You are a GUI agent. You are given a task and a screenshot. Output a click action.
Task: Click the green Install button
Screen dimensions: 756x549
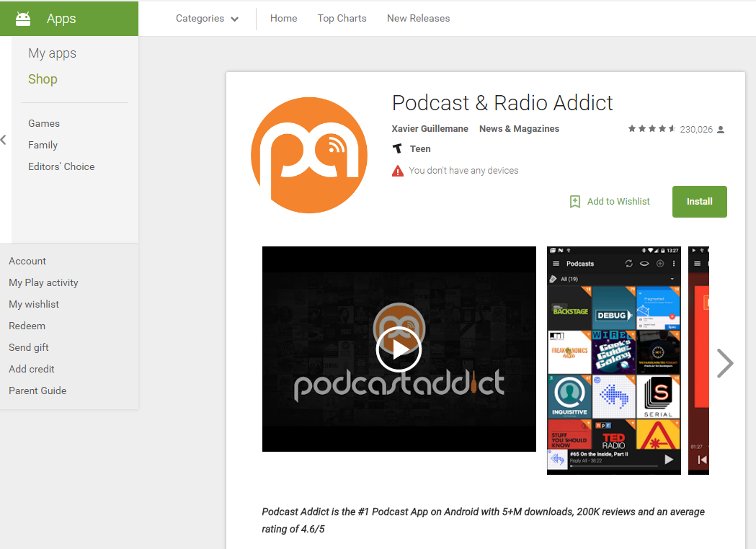700,202
